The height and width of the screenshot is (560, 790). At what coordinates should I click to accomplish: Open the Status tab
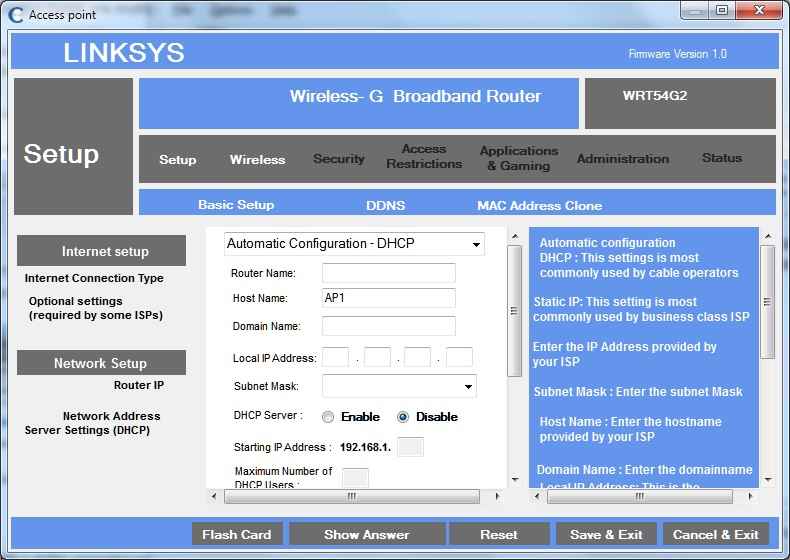721,158
